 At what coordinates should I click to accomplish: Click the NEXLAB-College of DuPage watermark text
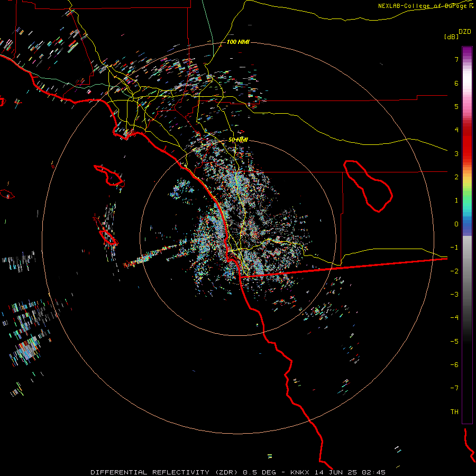[x=425, y=6]
